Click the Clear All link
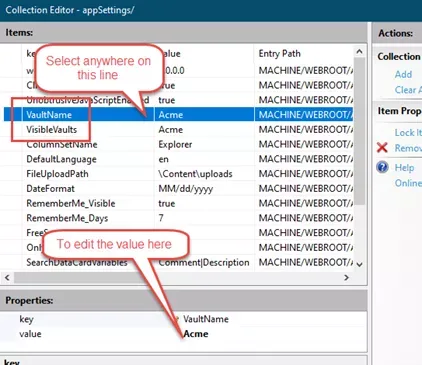The height and width of the screenshot is (365, 422). coord(408,90)
